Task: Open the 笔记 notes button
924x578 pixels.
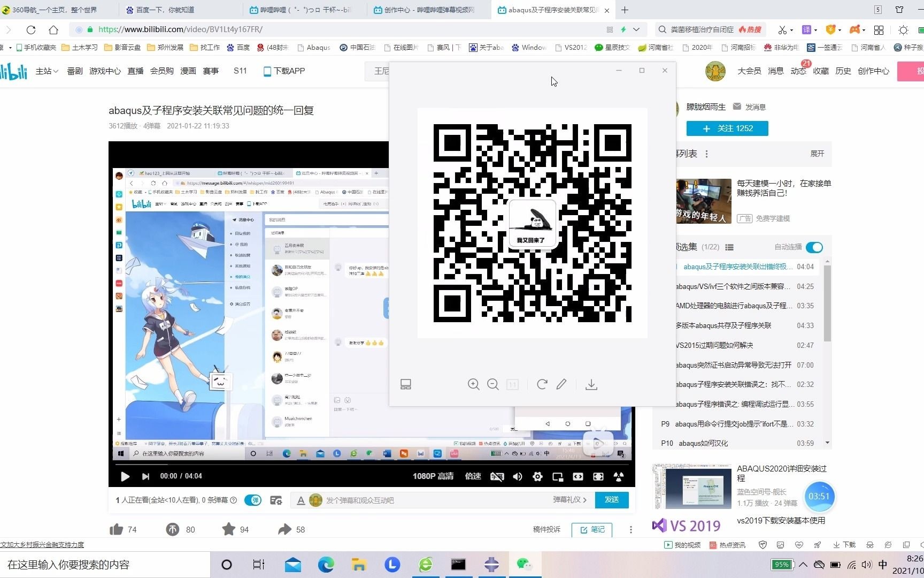Action: pyautogui.click(x=592, y=529)
